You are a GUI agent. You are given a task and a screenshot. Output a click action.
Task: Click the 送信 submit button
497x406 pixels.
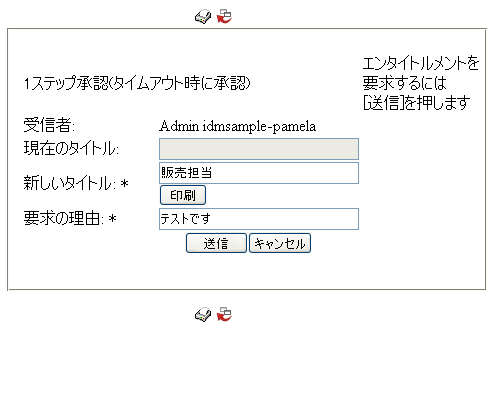tap(216, 243)
